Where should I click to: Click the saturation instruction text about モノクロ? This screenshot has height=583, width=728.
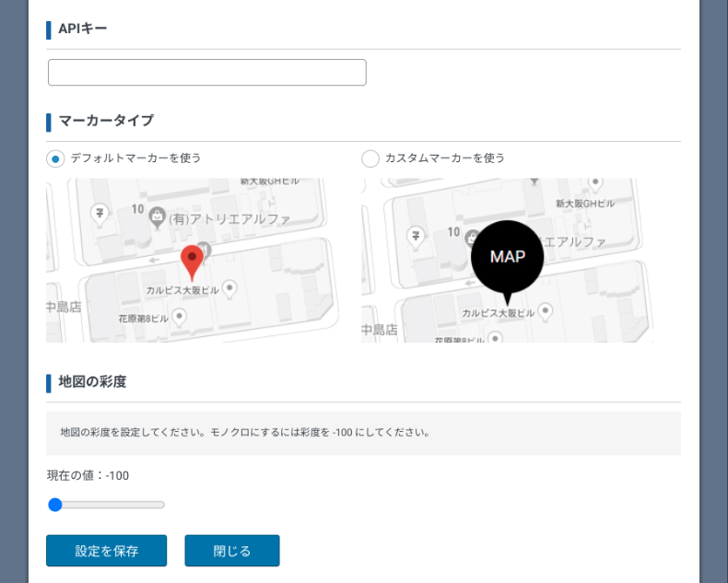(x=245, y=433)
